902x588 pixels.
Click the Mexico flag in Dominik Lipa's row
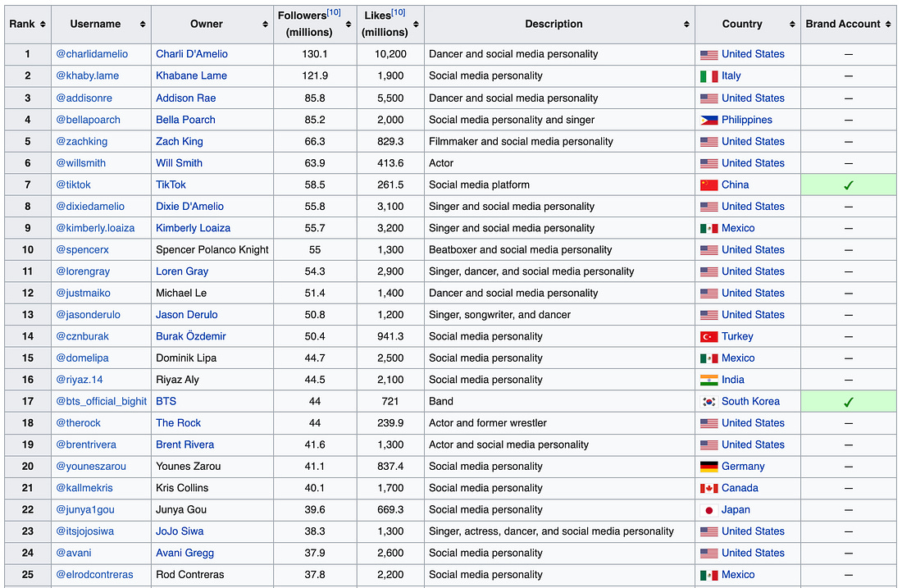(x=708, y=358)
